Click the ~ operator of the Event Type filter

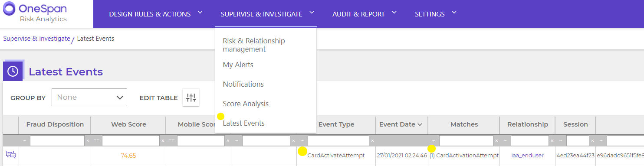coord(302,140)
